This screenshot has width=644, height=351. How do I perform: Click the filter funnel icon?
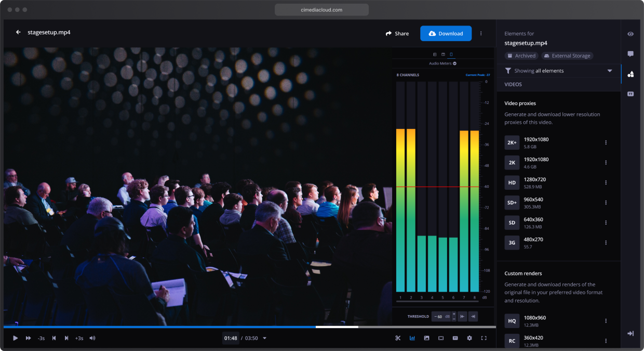pos(508,71)
